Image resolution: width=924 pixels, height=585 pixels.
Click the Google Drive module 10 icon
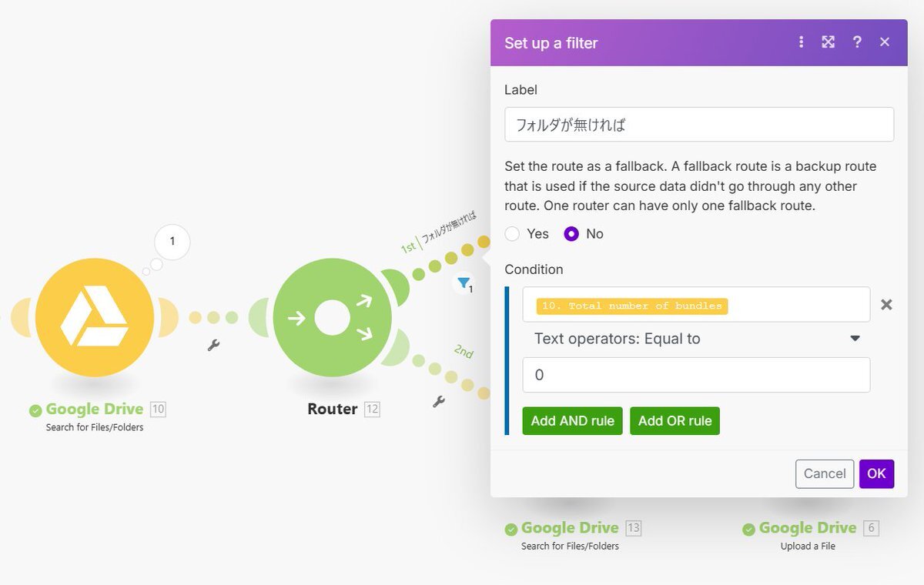pyautogui.click(x=95, y=317)
